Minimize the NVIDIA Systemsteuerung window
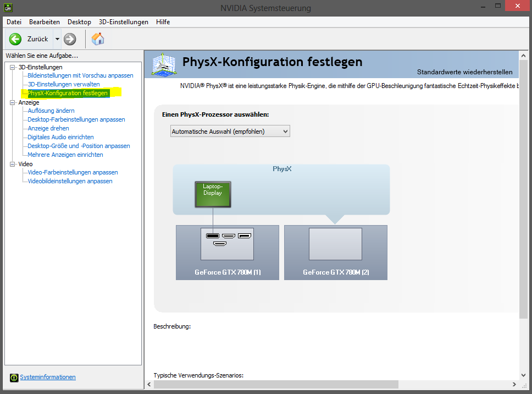Viewport: 532px width, 394px height. [x=483, y=6]
